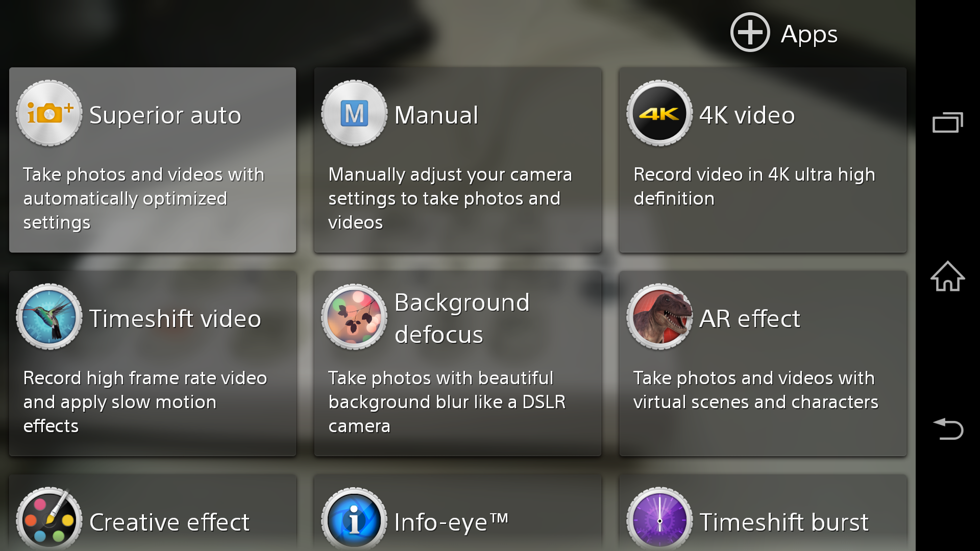Open recent apps overview button
Screen dimensions: 980x551
[947, 122]
